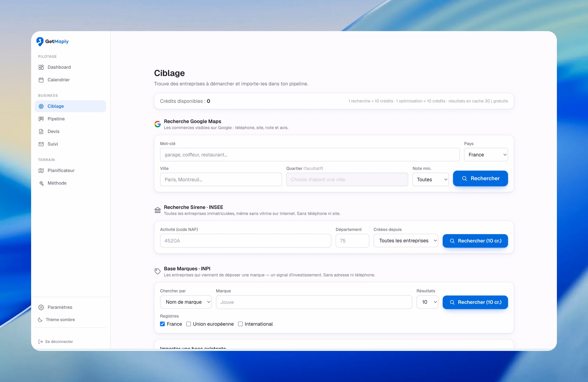Click the Recherche Sirene · INSEE title
The image size is (588, 382).
(x=193, y=207)
